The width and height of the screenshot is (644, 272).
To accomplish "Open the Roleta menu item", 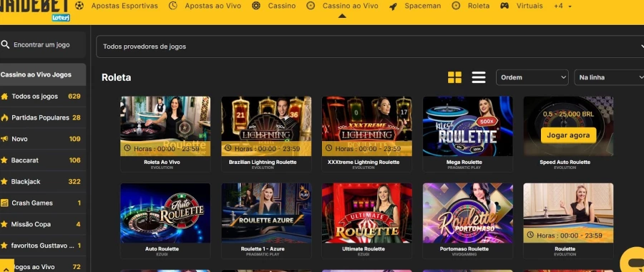I will coord(479,6).
